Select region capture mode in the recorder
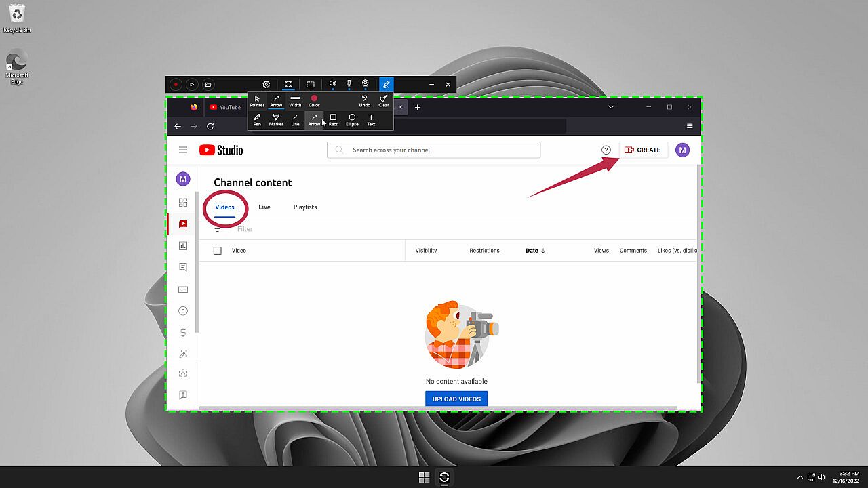The width and height of the screenshot is (868, 488). (x=311, y=85)
